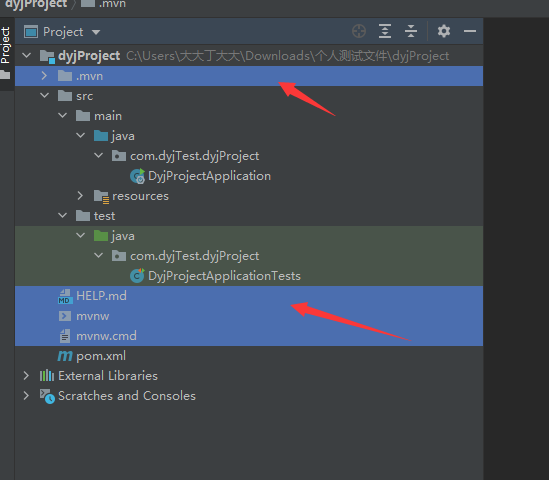This screenshot has height=480, width=549.
Task: Expand the .mvn folder chevron
Action: click(x=44, y=76)
